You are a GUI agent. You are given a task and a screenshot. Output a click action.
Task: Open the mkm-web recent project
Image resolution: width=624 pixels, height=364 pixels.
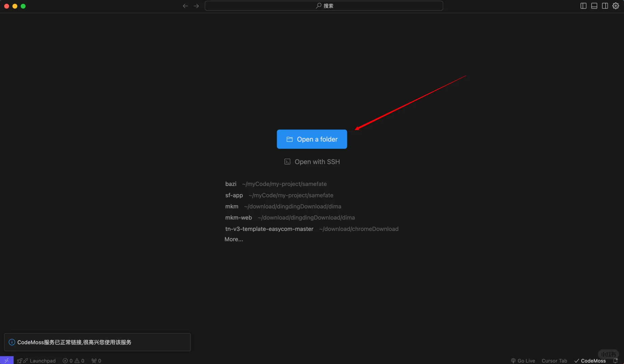[x=238, y=218]
